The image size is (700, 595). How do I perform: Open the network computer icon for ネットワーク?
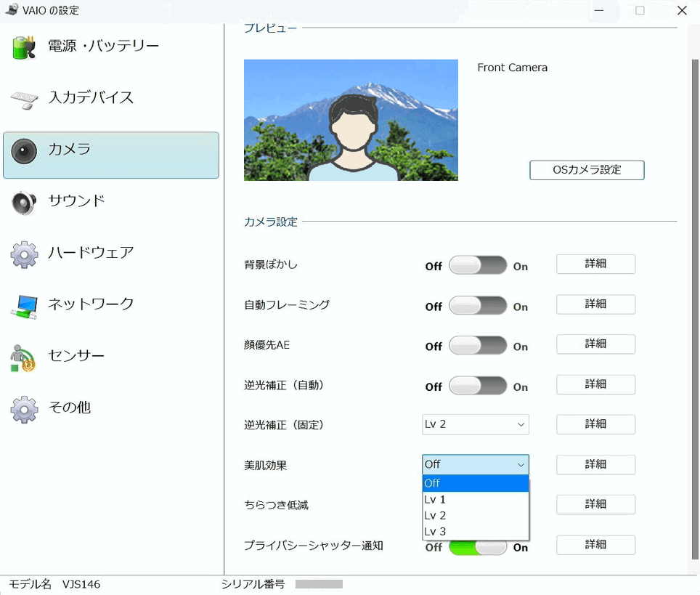[x=24, y=307]
